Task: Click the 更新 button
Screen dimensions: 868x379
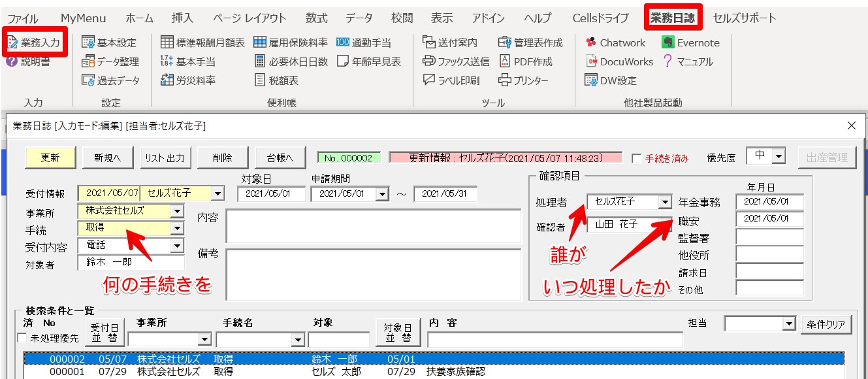Action: pos(50,157)
